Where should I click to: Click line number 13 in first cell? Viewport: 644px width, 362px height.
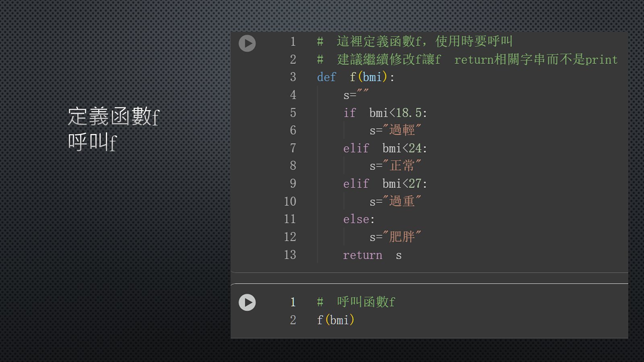point(290,255)
